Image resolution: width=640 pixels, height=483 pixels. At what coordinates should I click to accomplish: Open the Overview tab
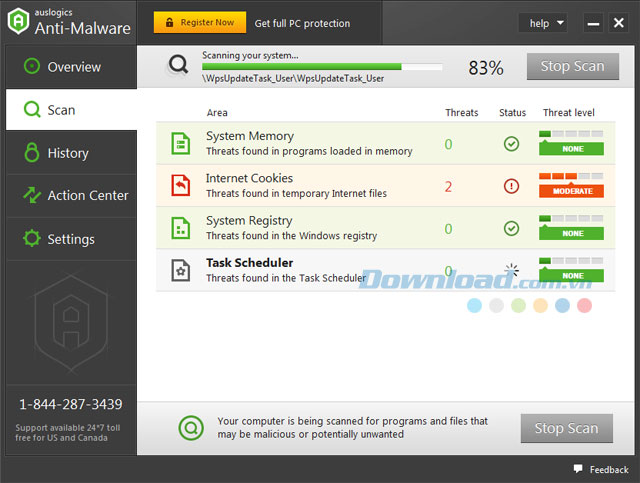tap(71, 67)
